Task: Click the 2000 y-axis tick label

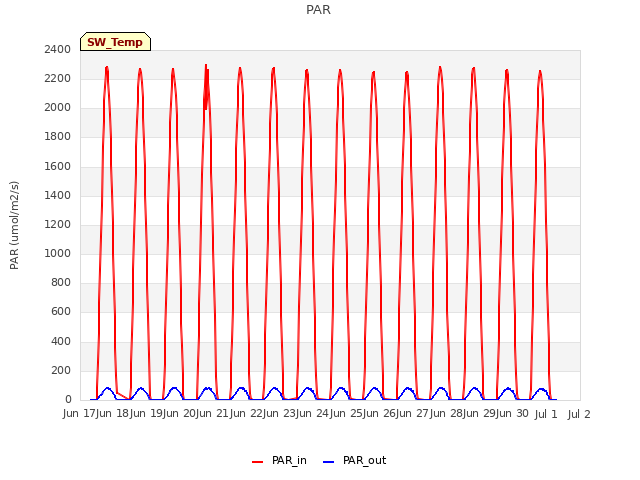Action: (x=58, y=107)
